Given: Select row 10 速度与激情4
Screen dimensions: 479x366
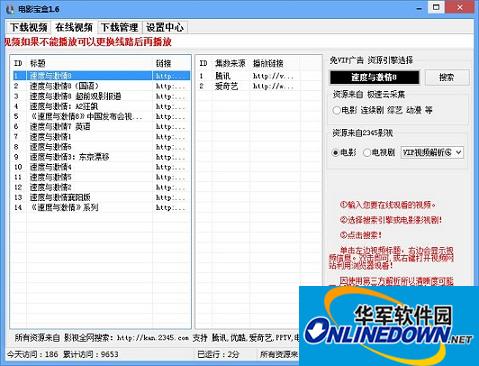Looking at the screenshot, I should tap(101, 167).
